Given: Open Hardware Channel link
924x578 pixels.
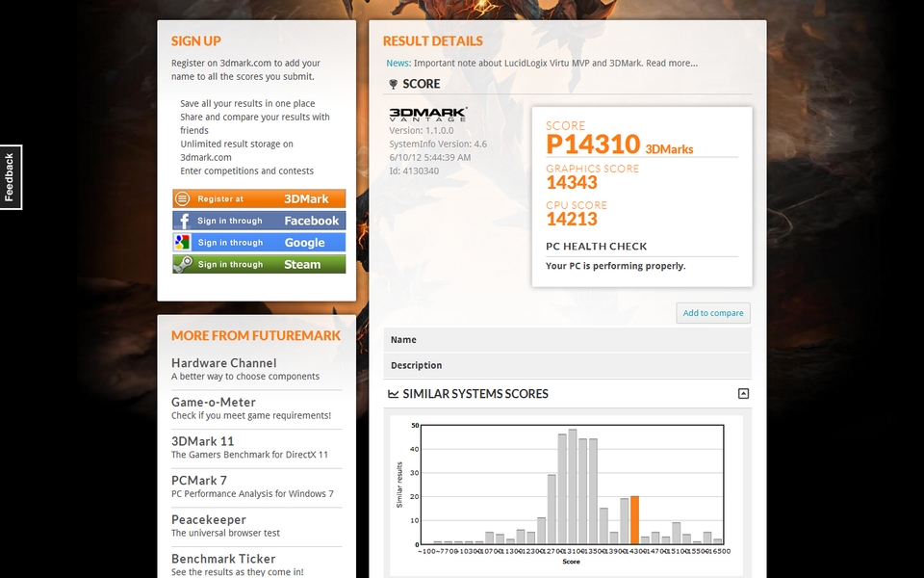Looking at the screenshot, I should (224, 363).
